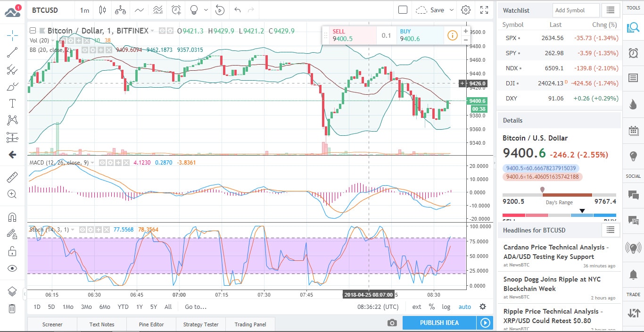Open the Text Notes tab
This screenshot has height=332, width=644.
point(102,324)
